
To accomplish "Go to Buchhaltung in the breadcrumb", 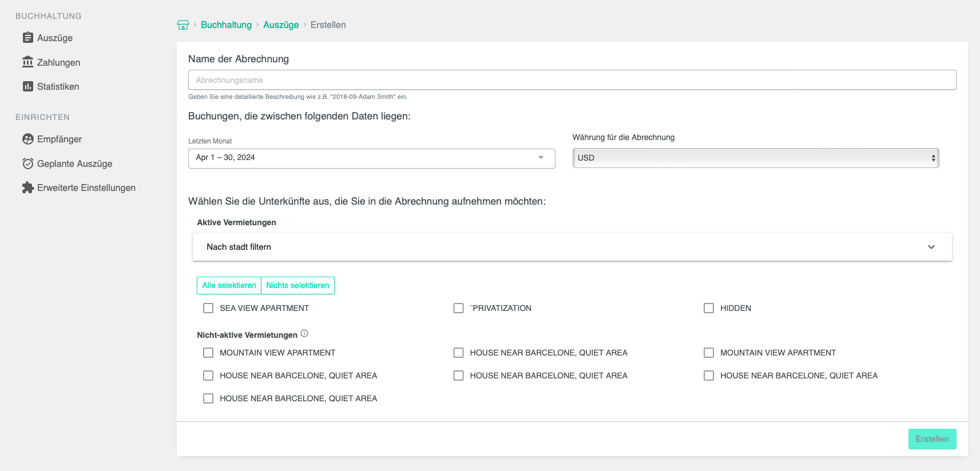I will pyautogui.click(x=226, y=25).
